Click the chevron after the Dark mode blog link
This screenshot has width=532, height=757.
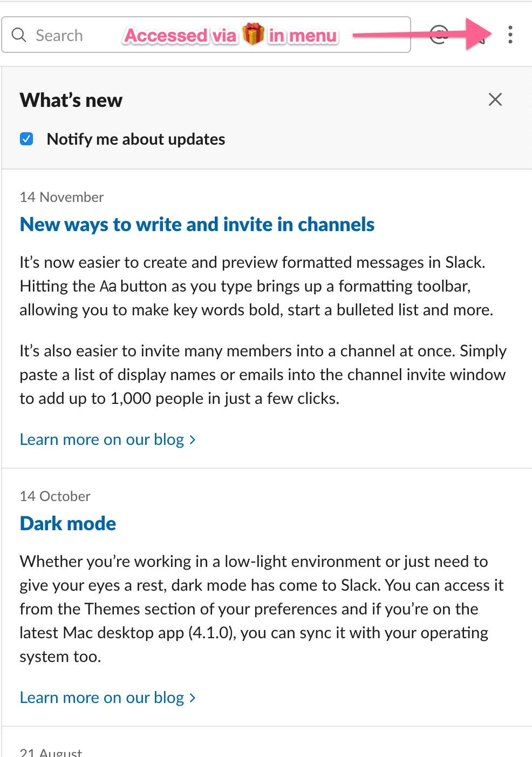tap(193, 698)
